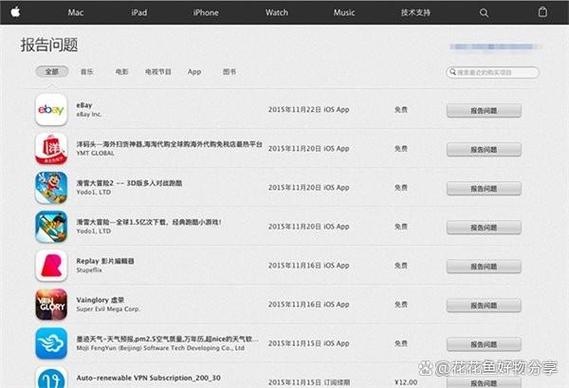Viewport: 569px width, 388px height.
Task: Report a problem for 全球1.5亿次下载 game
Action: coord(484,228)
